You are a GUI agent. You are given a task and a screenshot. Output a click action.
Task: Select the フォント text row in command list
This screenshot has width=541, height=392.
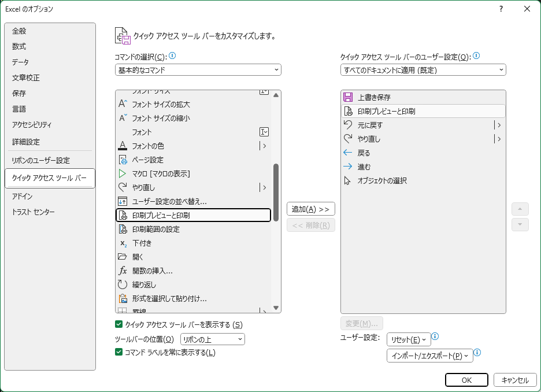pyautogui.click(x=193, y=132)
